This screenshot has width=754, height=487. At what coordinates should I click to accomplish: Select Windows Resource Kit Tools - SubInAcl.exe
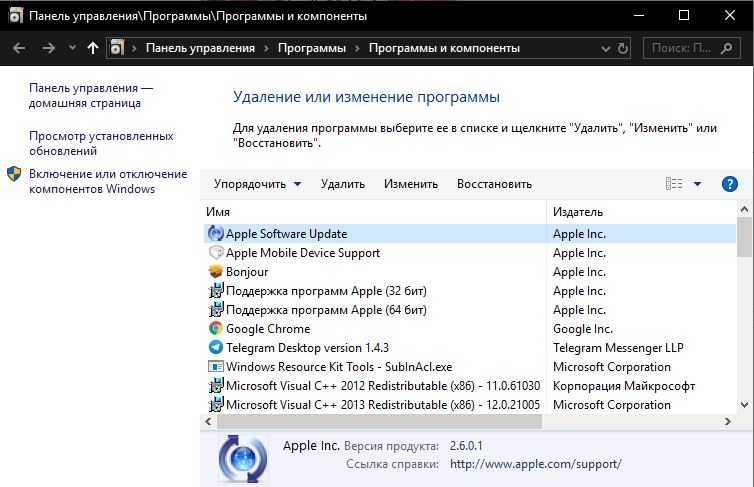[x=339, y=367]
